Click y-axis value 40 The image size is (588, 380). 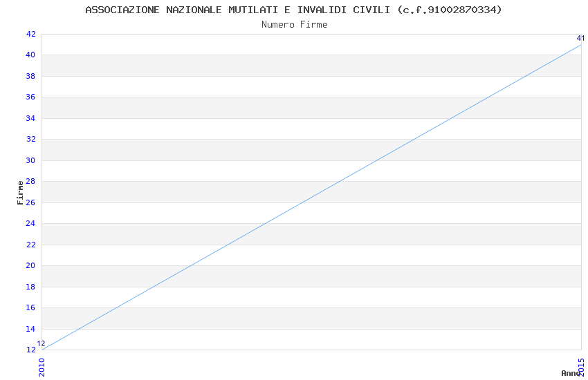(x=30, y=55)
